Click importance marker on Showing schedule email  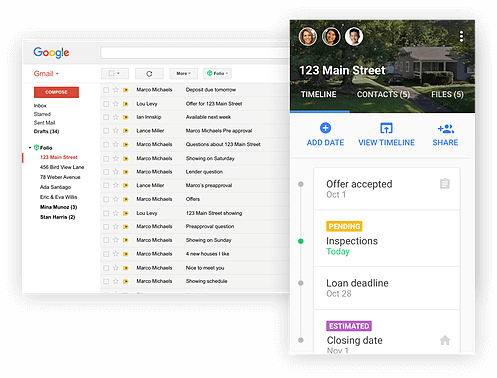point(126,281)
